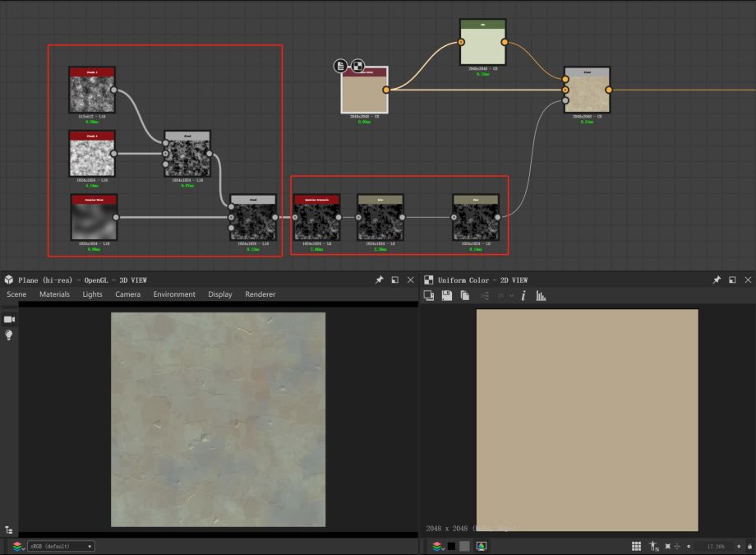Click the document badge on Uniform Color node
Viewport: 756px width, 555px height.
click(x=340, y=66)
